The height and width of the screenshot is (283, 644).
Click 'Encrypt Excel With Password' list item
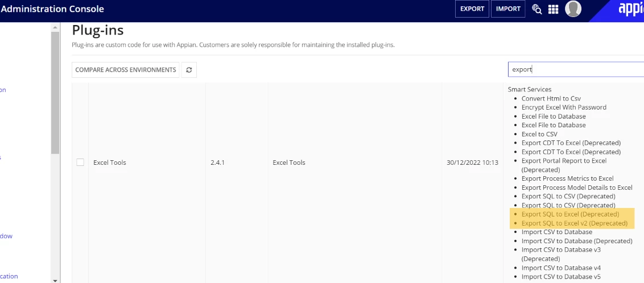click(564, 107)
